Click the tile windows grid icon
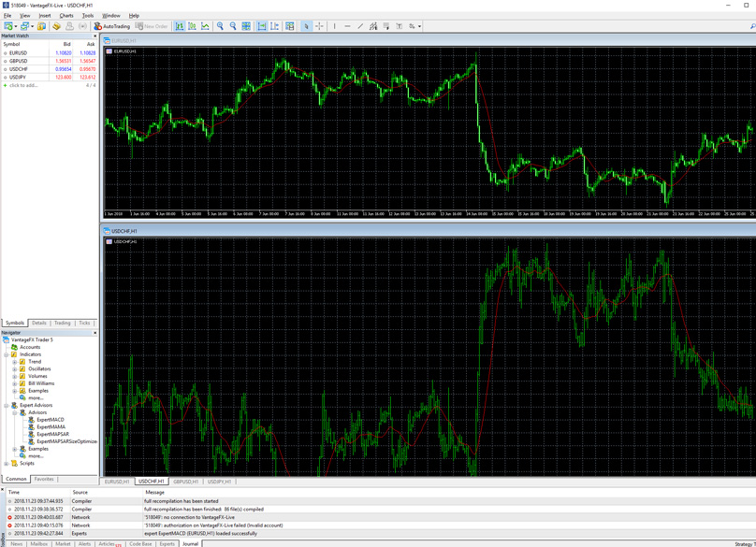756x547 pixels. click(x=246, y=26)
